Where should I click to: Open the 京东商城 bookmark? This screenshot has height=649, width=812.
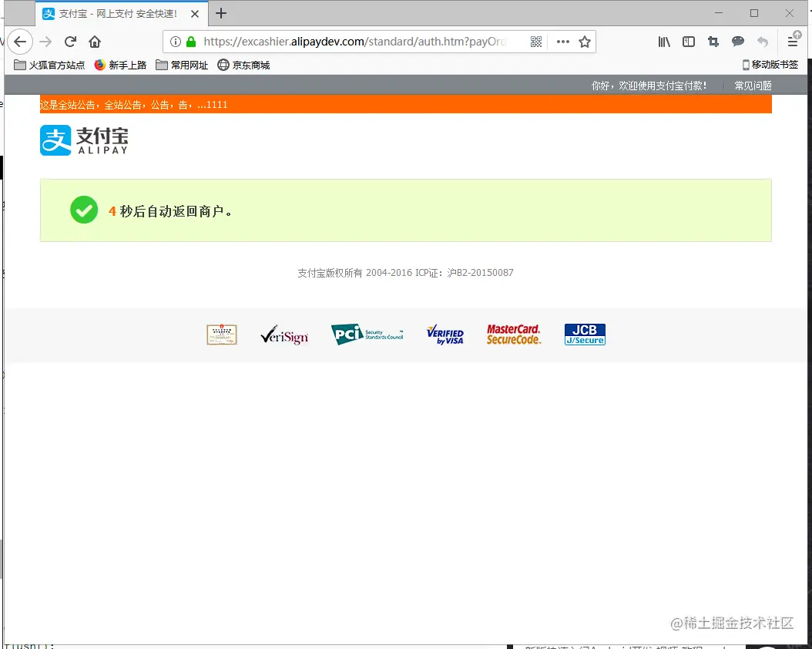tap(244, 65)
